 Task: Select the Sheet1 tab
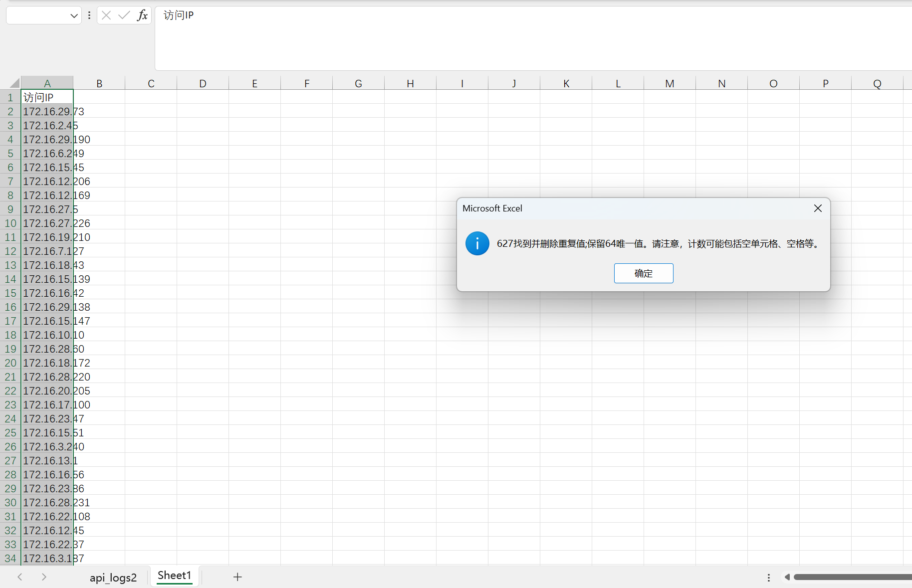174,576
